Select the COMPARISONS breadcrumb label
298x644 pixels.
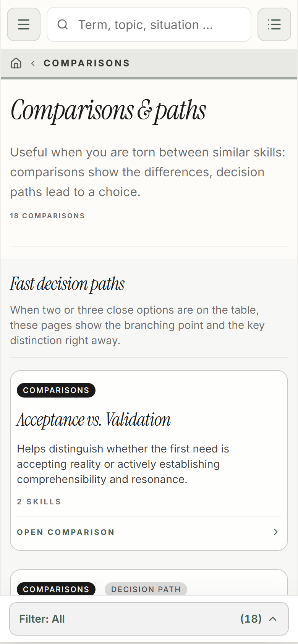click(87, 63)
